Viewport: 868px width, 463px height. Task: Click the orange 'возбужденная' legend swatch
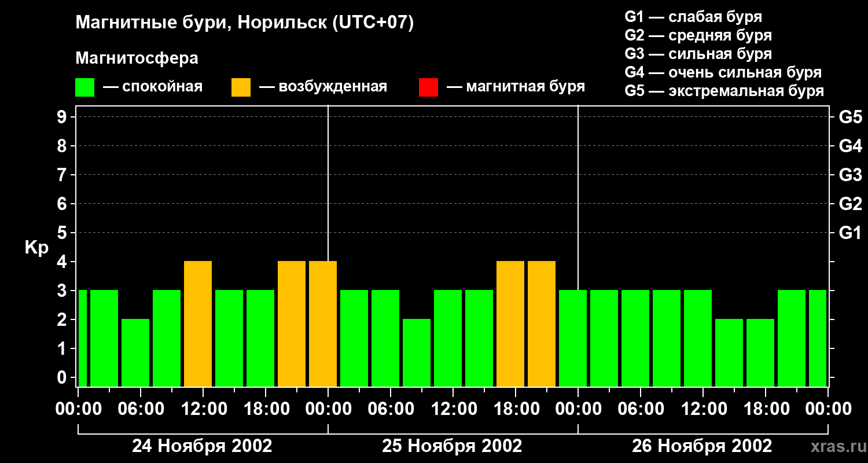point(241,87)
